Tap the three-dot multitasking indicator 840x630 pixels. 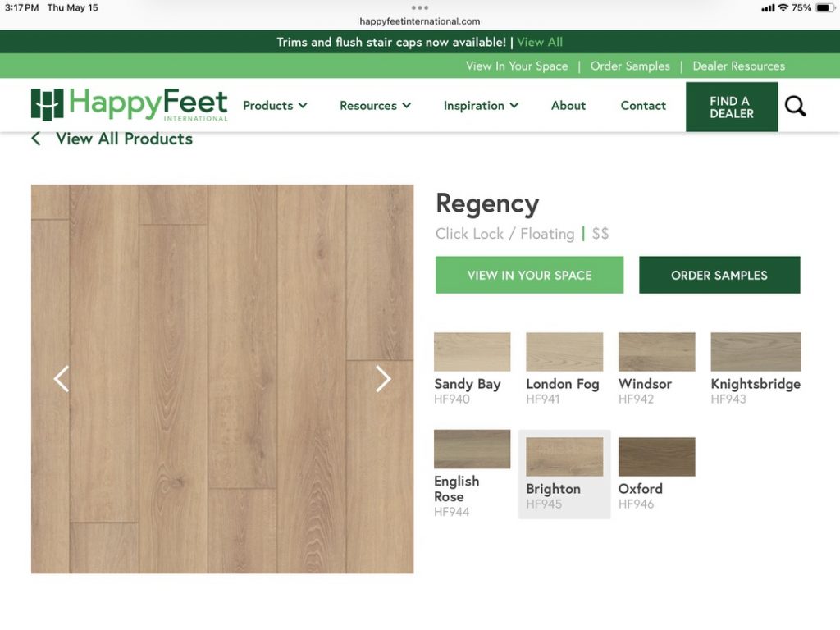coord(419,7)
